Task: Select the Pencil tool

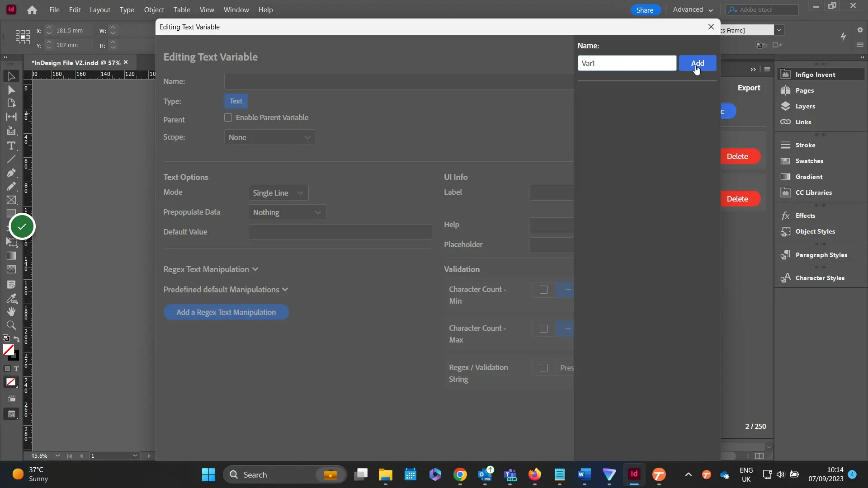Action: [x=11, y=187]
